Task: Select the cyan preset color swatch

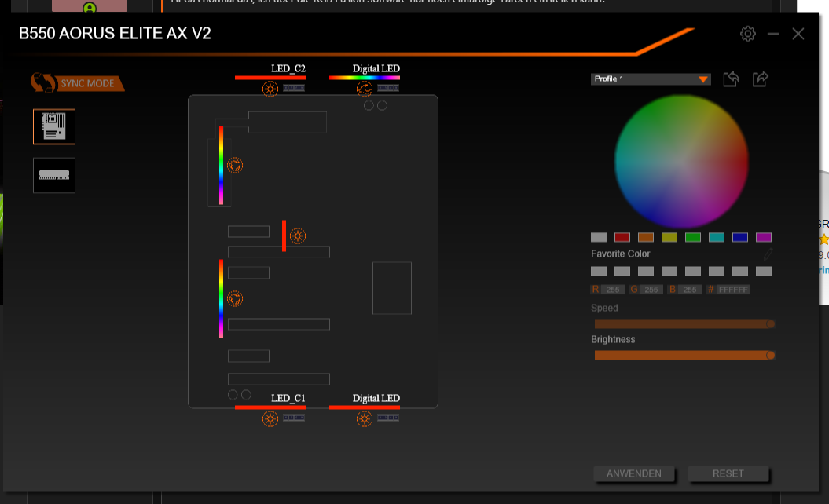Action: (x=717, y=237)
